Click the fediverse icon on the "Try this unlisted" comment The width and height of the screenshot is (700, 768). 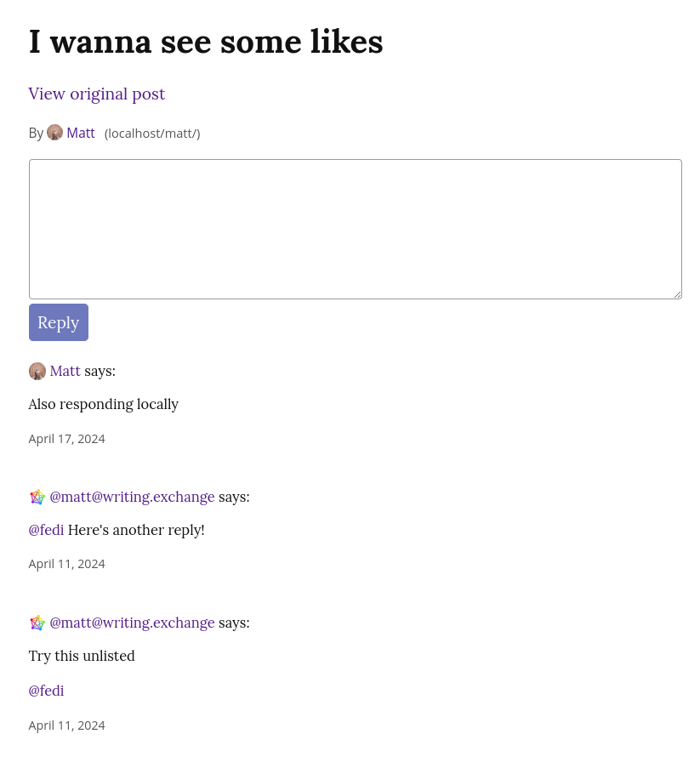37,623
